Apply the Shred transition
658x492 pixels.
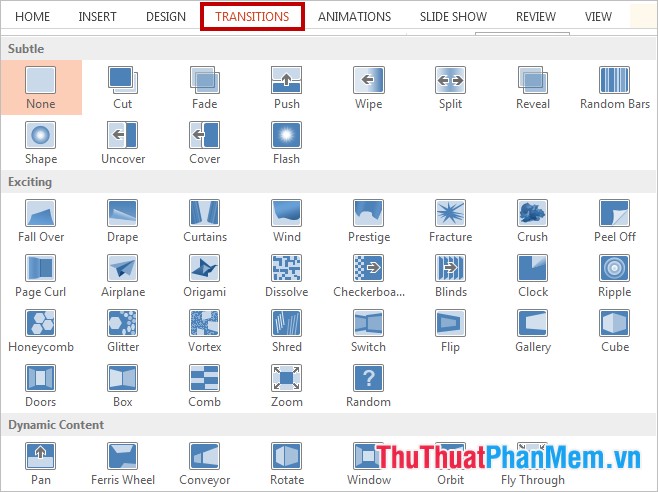pyautogui.click(x=287, y=331)
